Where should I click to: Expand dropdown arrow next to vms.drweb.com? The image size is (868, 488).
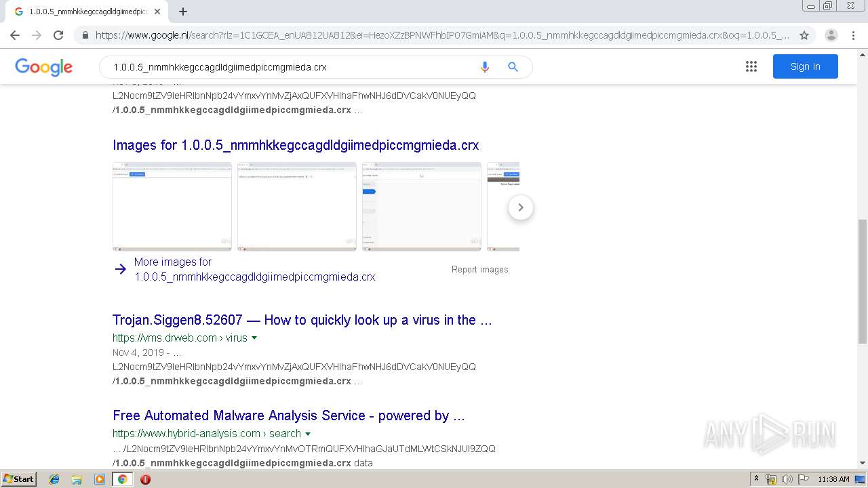[x=254, y=338]
